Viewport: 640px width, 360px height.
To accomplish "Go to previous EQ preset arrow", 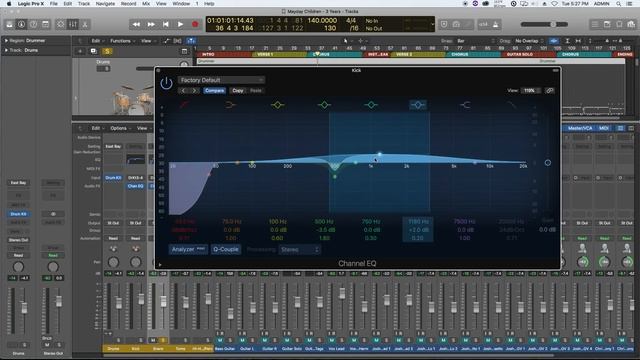I will pyautogui.click(x=184, y=91).
